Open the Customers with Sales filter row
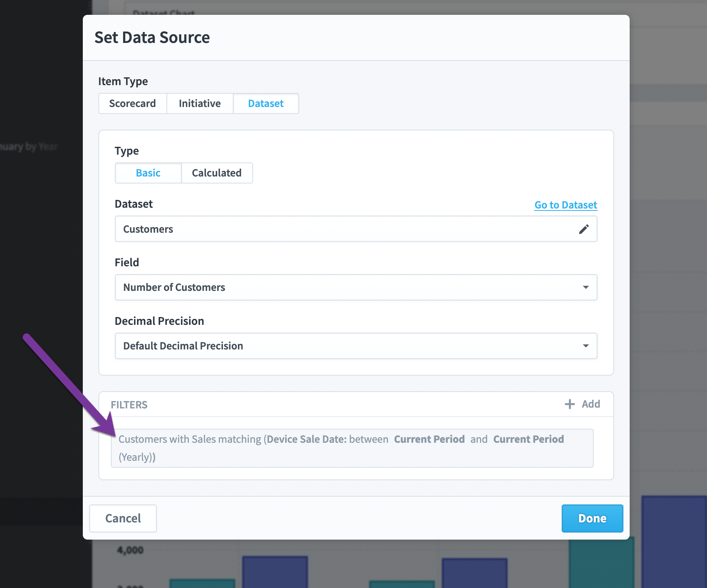Screen dimensions: 707x588 pyautogui.click(x=352, y=448)
